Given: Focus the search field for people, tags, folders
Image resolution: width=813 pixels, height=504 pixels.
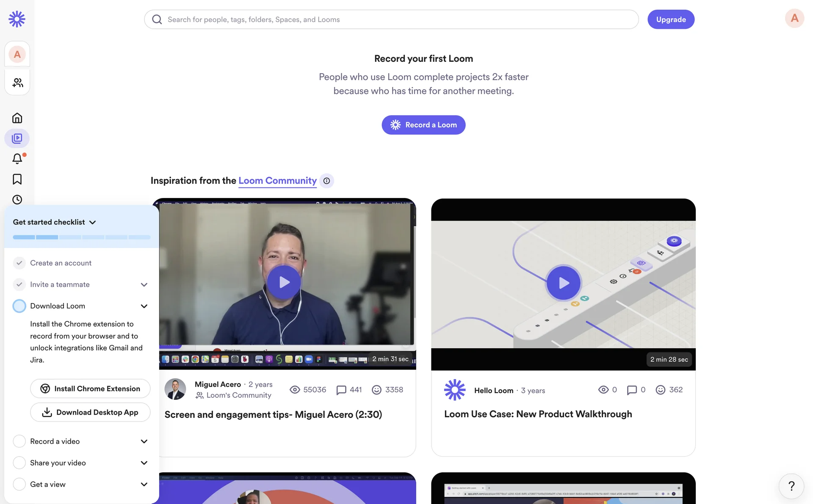Looking at the screenshot, I should pos(391,19).
